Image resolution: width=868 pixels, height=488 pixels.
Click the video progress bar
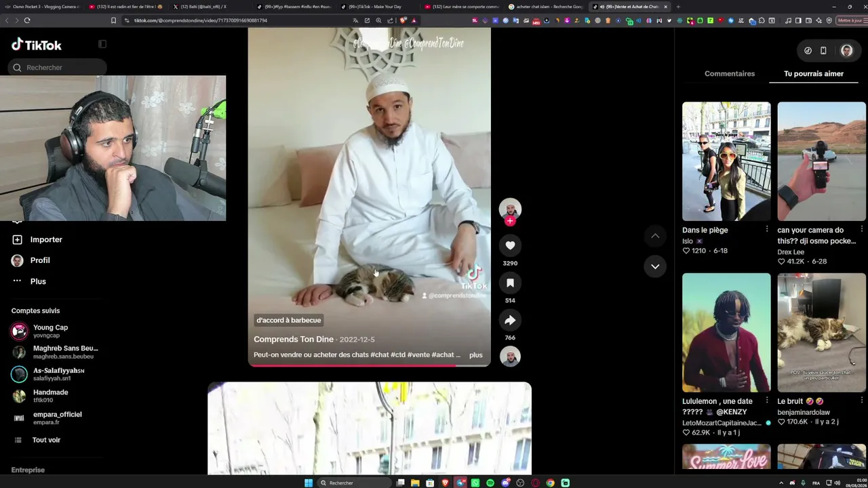(370, 365)
